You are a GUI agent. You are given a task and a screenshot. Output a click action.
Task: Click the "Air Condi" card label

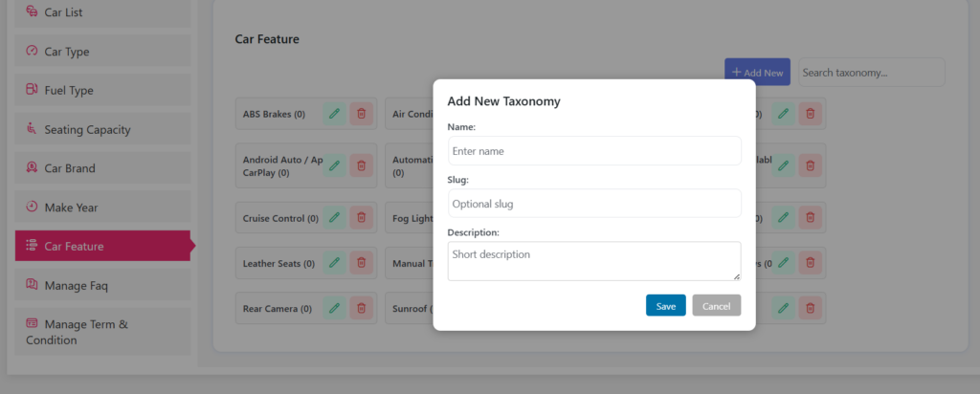coord(412,114)
